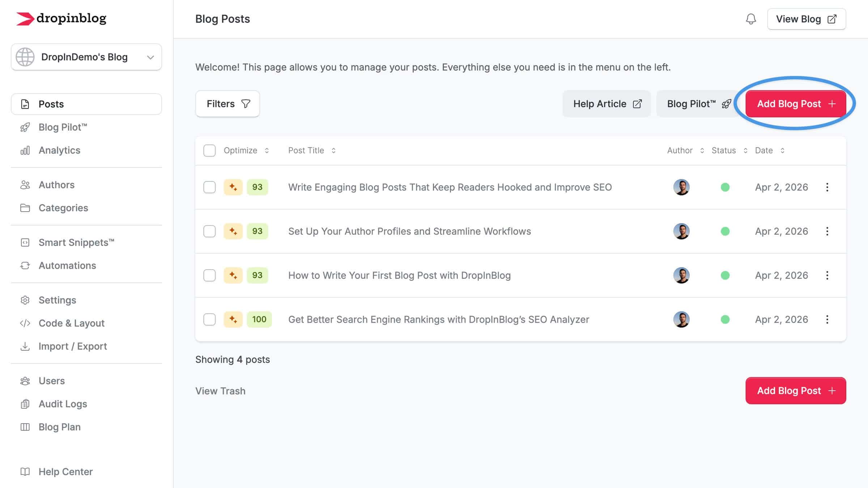Screen dimensions: 868x488
Task: Open Smart Snippets in the sidebar
Action: (76, 243)
